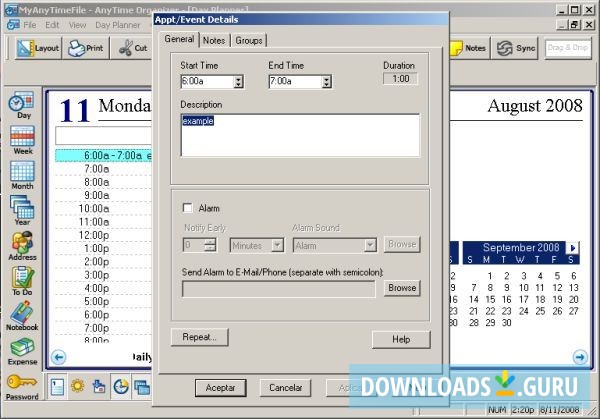The height and width of the screenshot is (419, 600).
Task: Go to previous day with left arrow
Action: (58, 357)
